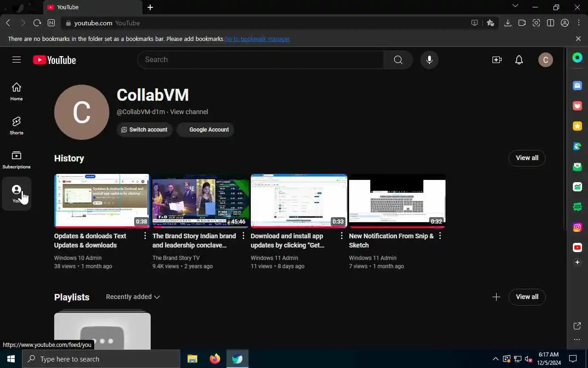Expand Recently added playlists sort dropdown
Screen dimensions: 588x368
coord(133,297)
